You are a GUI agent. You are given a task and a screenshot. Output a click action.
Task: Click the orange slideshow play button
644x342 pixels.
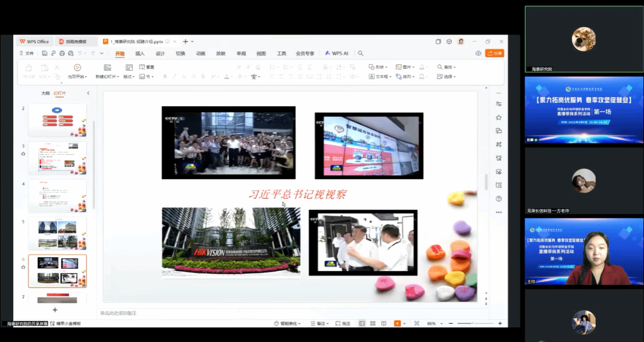(x=397, y=323)
